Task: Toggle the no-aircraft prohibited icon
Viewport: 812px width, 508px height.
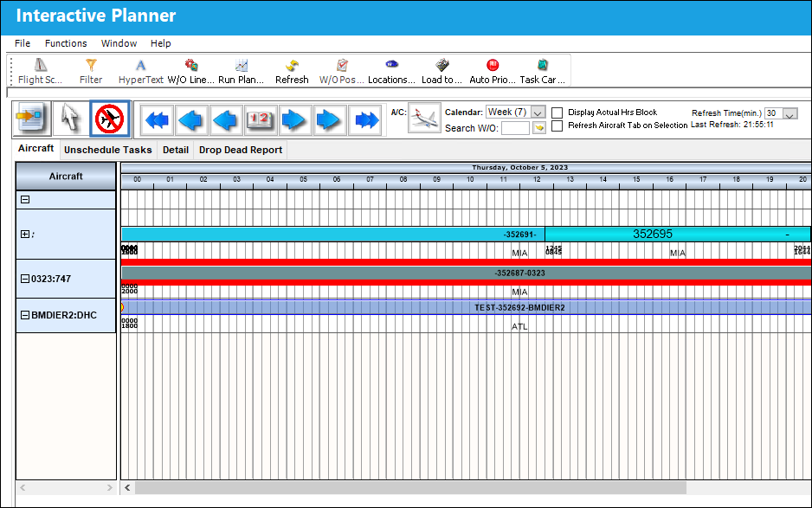Action: click(x=110, y=119)
